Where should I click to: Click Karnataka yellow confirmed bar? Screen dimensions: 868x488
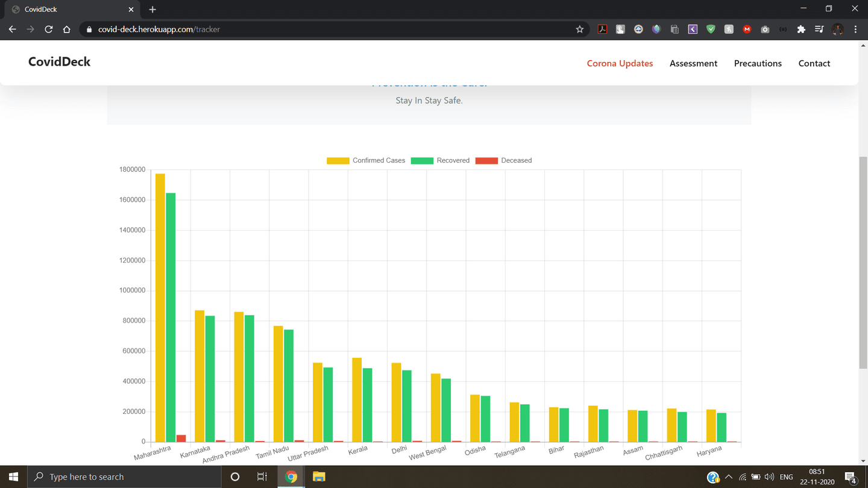(200, 376)
